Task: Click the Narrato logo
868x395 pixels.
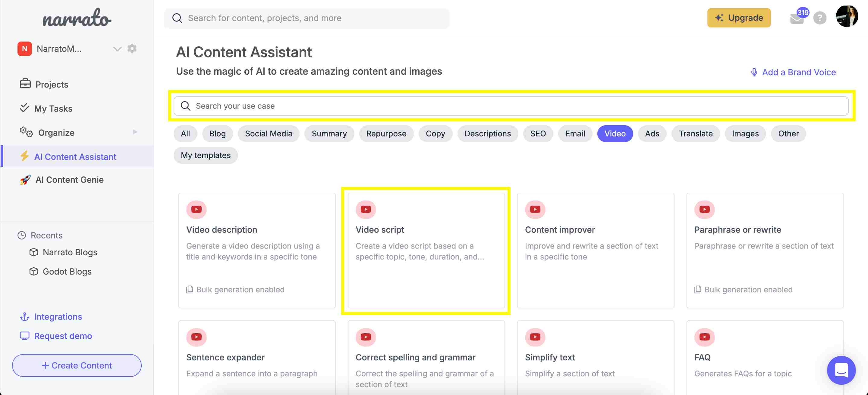Action: click(77, 18)
